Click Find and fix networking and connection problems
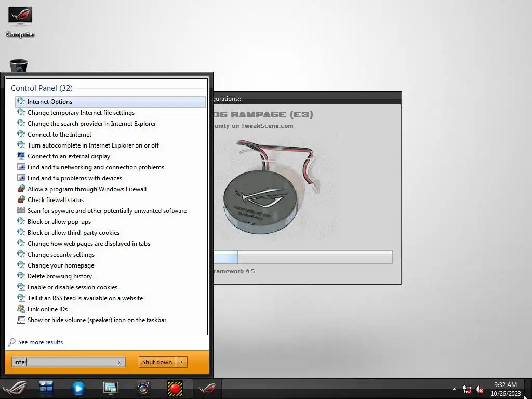 [110, 167]
